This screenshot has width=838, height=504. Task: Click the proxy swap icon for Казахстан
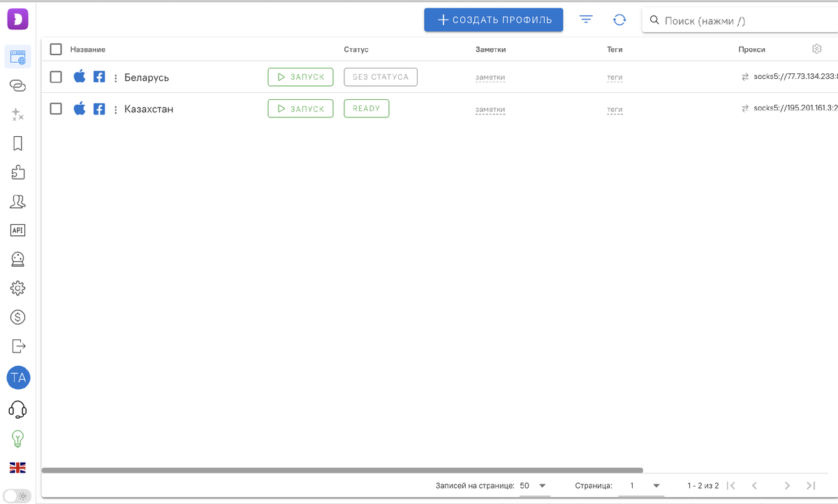[745, 108]
